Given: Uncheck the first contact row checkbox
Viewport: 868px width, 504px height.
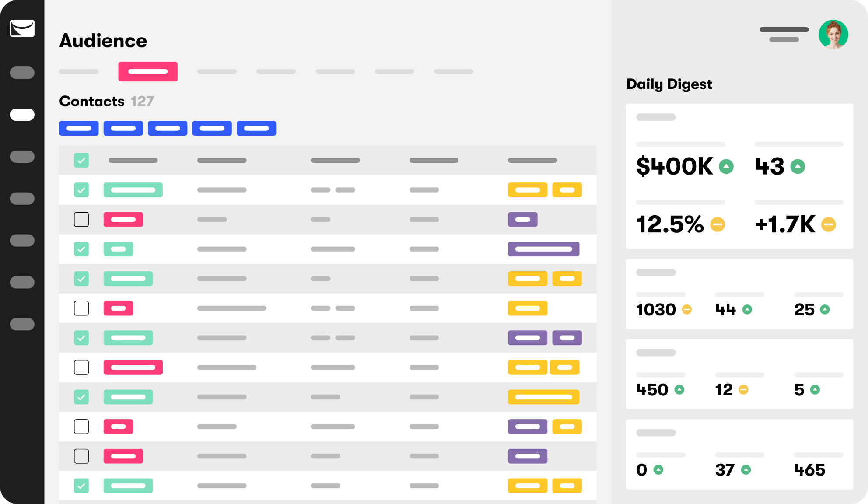Looking at the screenshot, I should tap(81, 190).
